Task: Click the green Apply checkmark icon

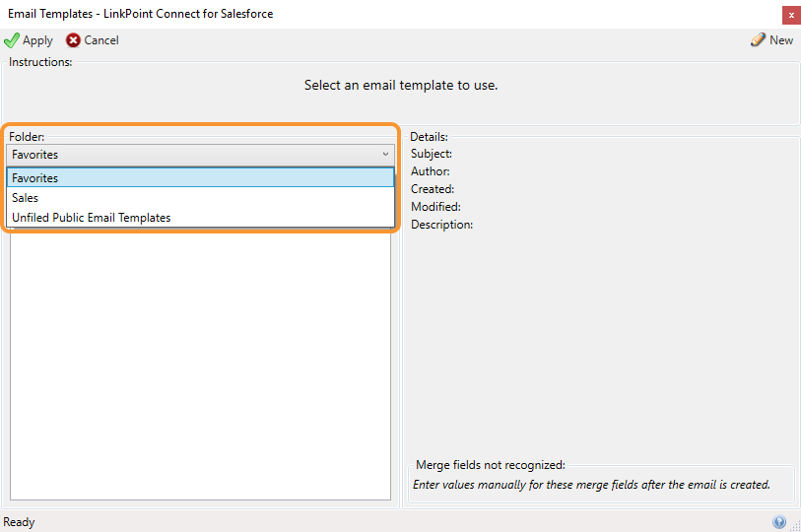Action: (11, 40)
